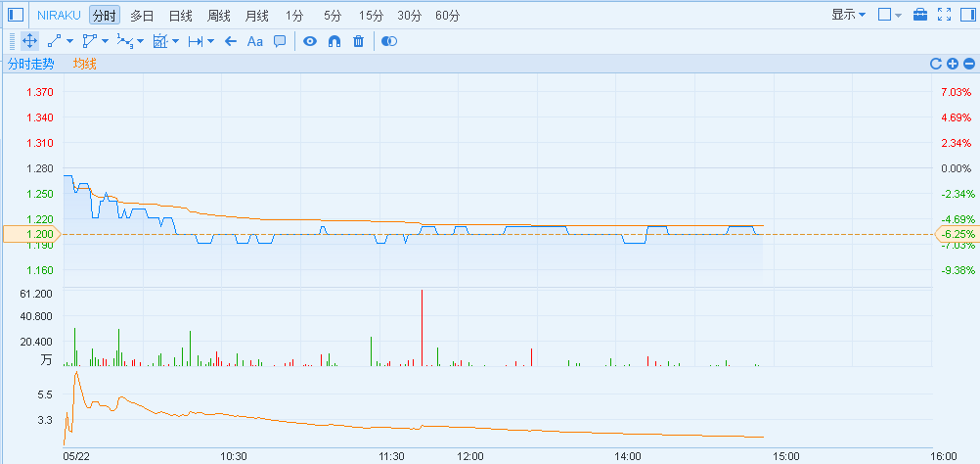
Task: Select the line drawing tool
Action: [x=55, y=41]
